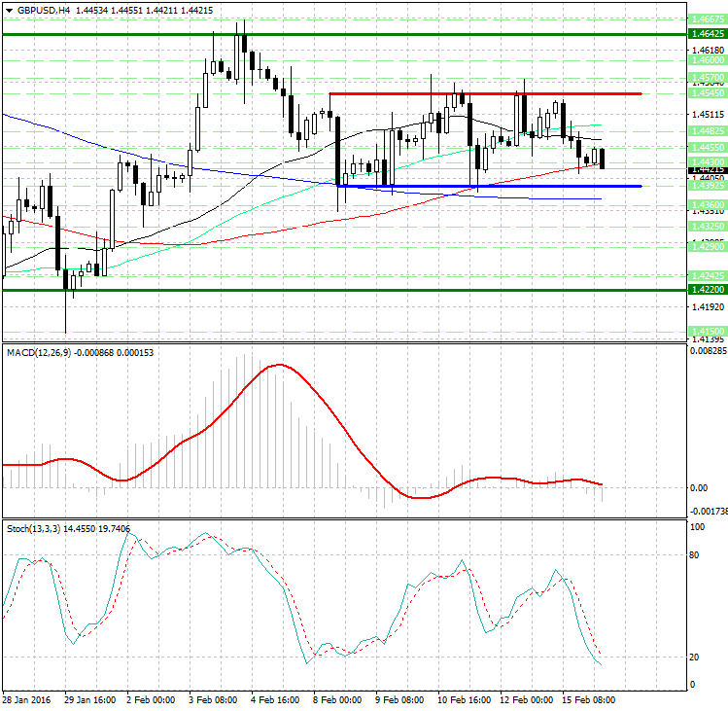
Task: Click the MACD scale minimum -0.001738
Action: [x=708, y=512]
